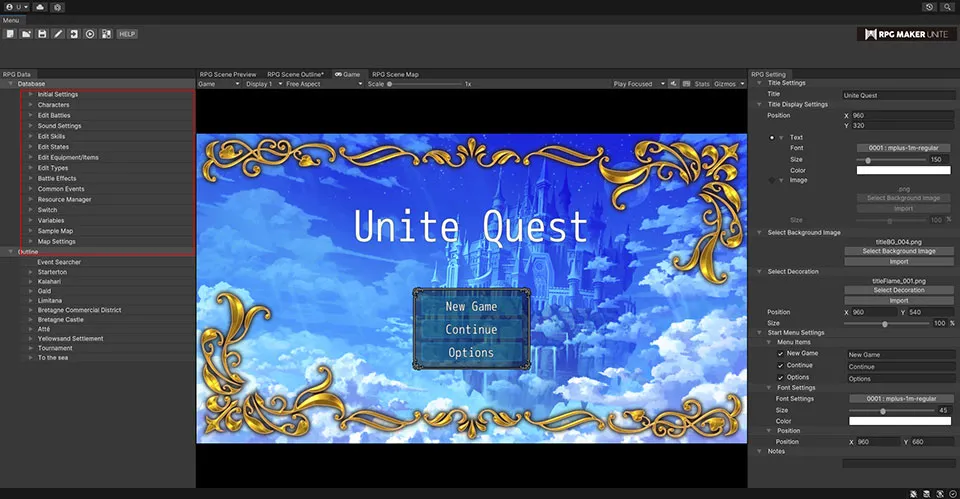Open the cloud services icon in the top bar
Viewport: 960px width, 499px height.
pos(39,7)
